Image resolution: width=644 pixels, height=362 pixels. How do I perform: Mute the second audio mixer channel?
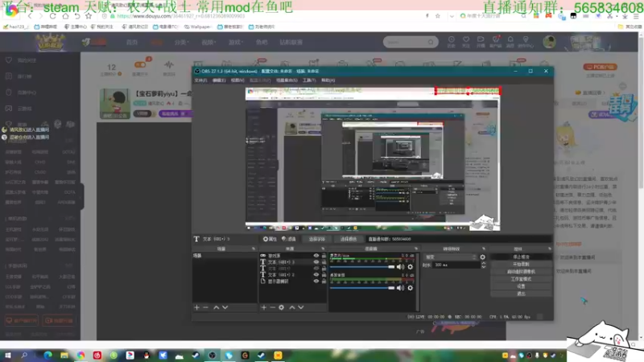(x=400, y=288)
